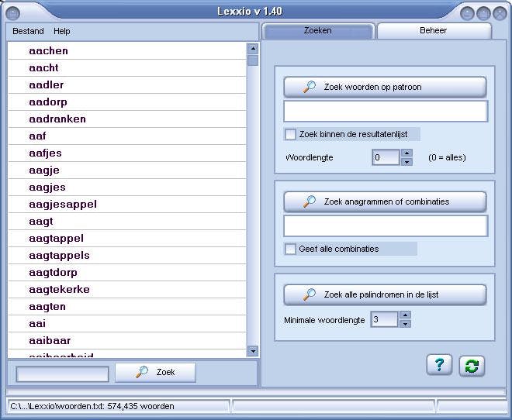The image size is (512, 420).
Task: Select the word 'aaf'
Action: pos(127,136)
